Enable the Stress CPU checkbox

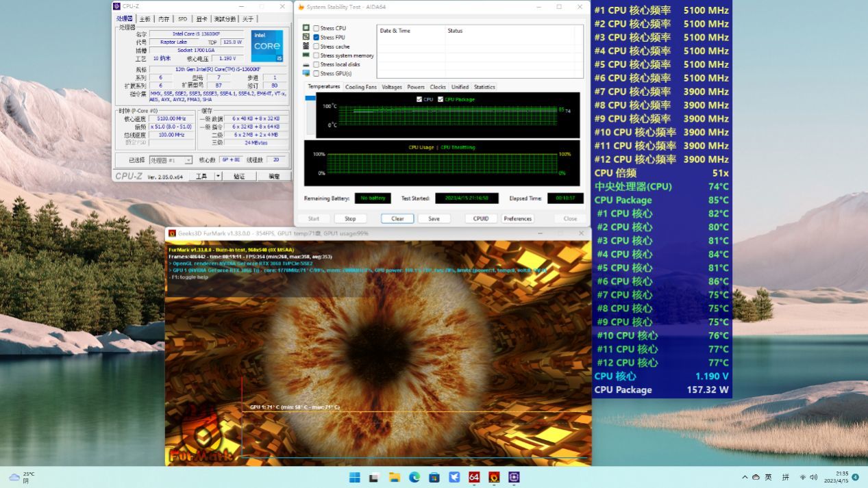[316, 28]
